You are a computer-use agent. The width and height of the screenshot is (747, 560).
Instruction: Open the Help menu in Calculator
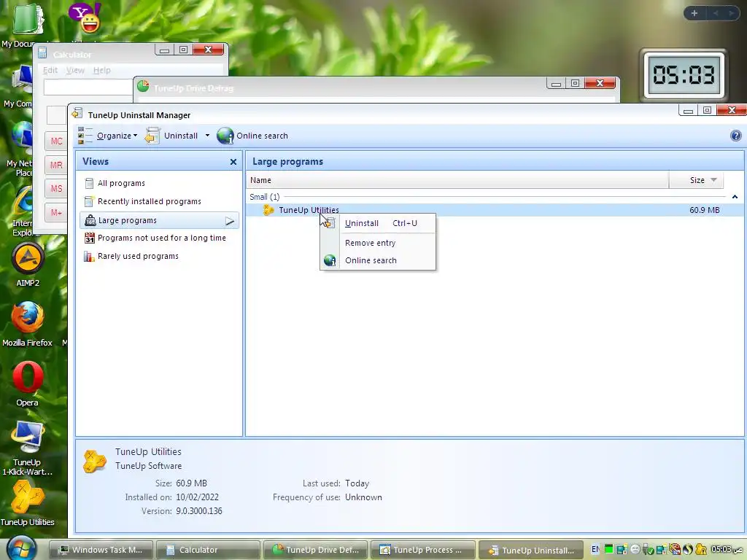pos(101,71)
